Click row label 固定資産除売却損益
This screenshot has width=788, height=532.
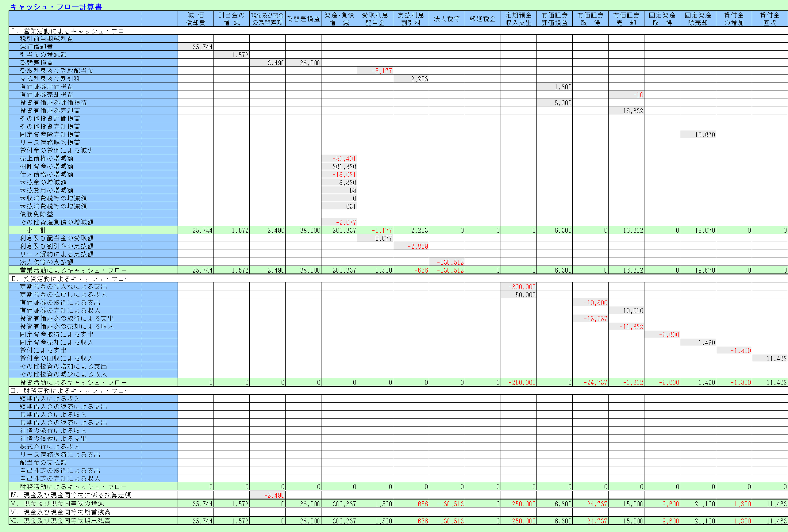pyautogui.click(x=50, y=134)
